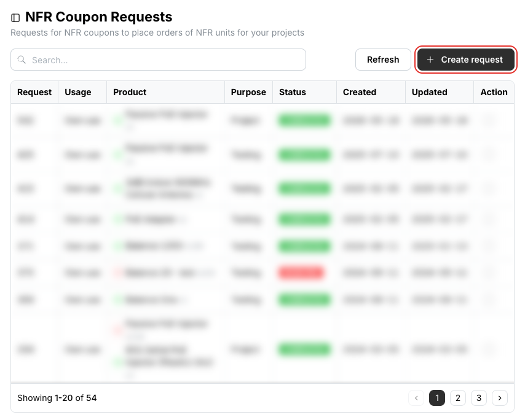Go to previous page arrow
The width and height of the screenshot is (525, 420).
pos(416,398)
